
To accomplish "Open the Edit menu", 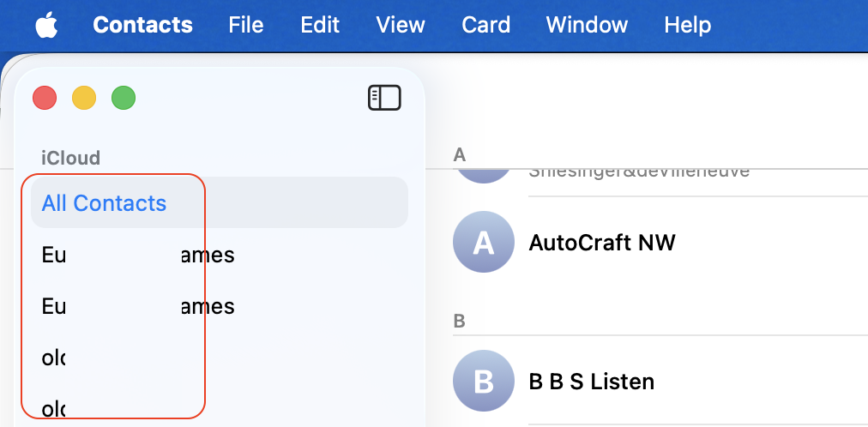I will (320, 25).
